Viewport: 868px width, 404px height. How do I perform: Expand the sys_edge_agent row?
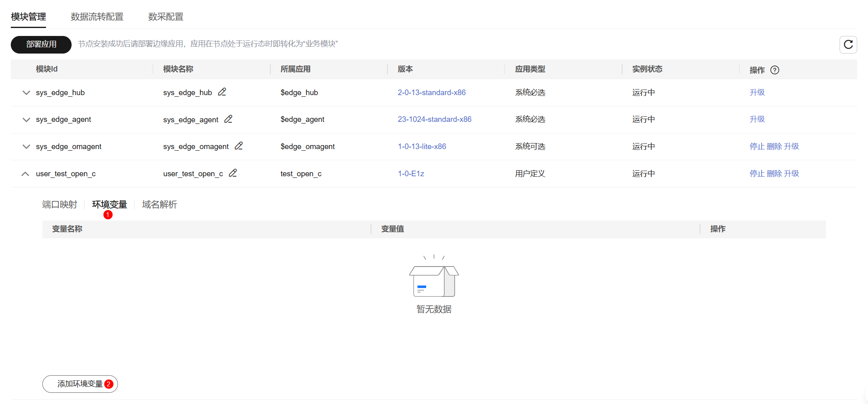point(26,119)
